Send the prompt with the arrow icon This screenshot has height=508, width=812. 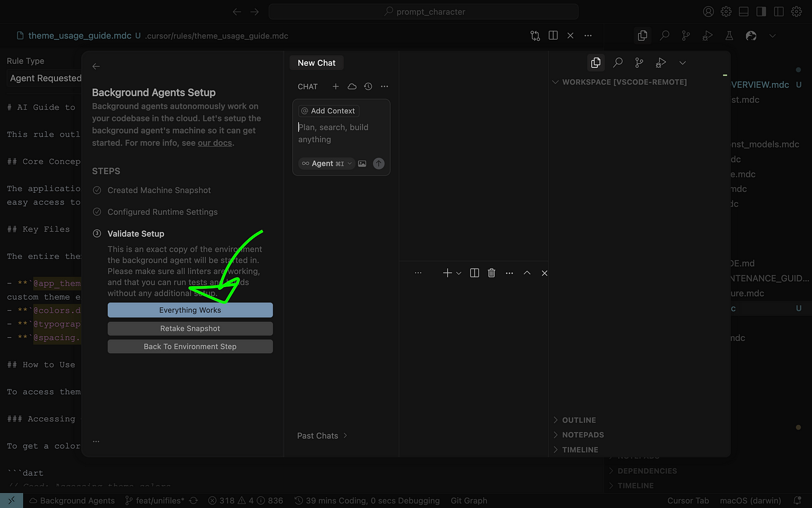point(379,163)
